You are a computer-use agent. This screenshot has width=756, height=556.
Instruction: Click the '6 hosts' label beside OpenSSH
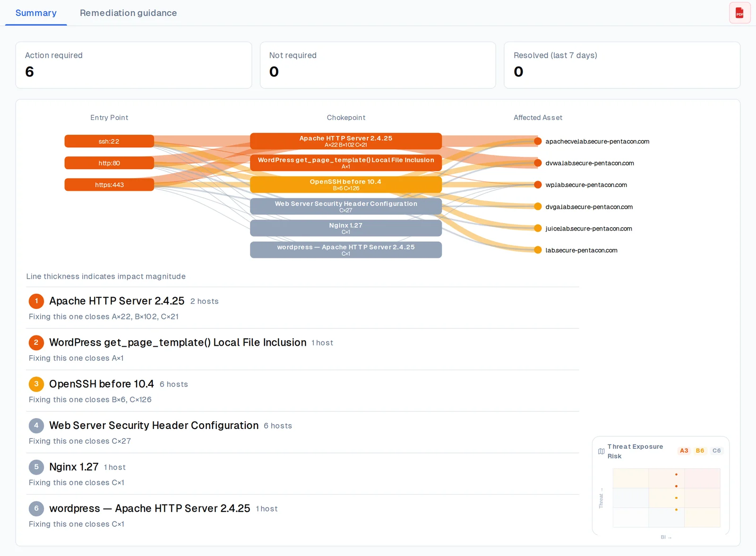174,385
